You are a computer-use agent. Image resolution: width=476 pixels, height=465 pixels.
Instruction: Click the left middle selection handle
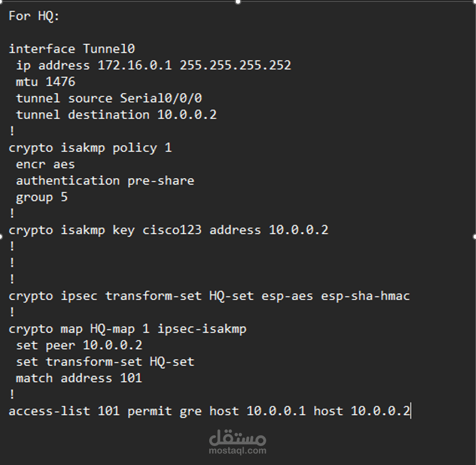point(1,236)
